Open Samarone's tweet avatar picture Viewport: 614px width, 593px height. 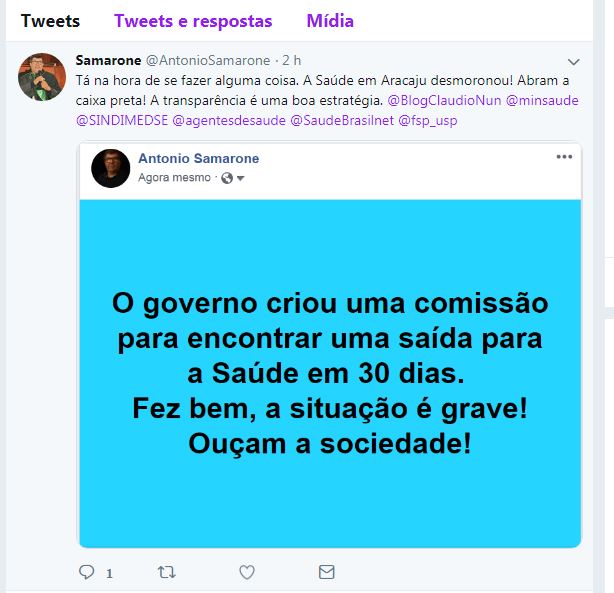[42, 77]
